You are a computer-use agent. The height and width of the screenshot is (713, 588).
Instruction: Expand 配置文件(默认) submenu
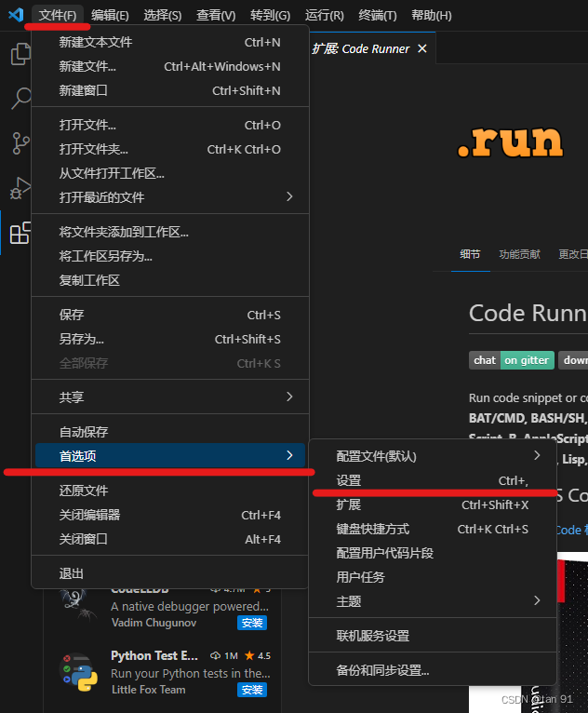(433, 456)
